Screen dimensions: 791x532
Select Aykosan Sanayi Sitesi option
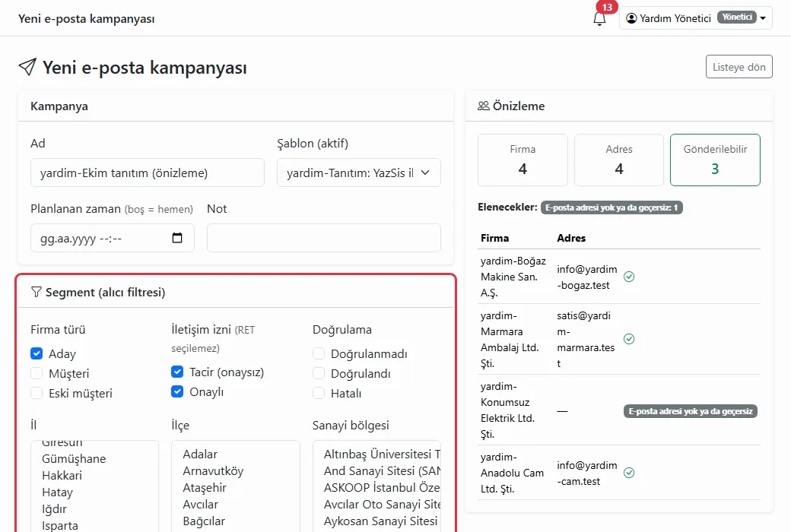point(380,521)
